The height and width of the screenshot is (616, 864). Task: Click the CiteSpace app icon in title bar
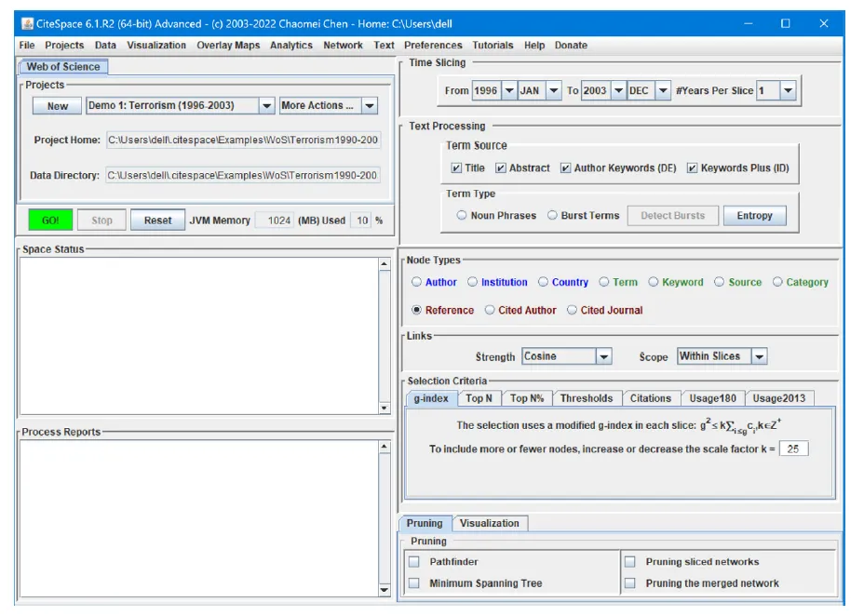coord(27,23)
